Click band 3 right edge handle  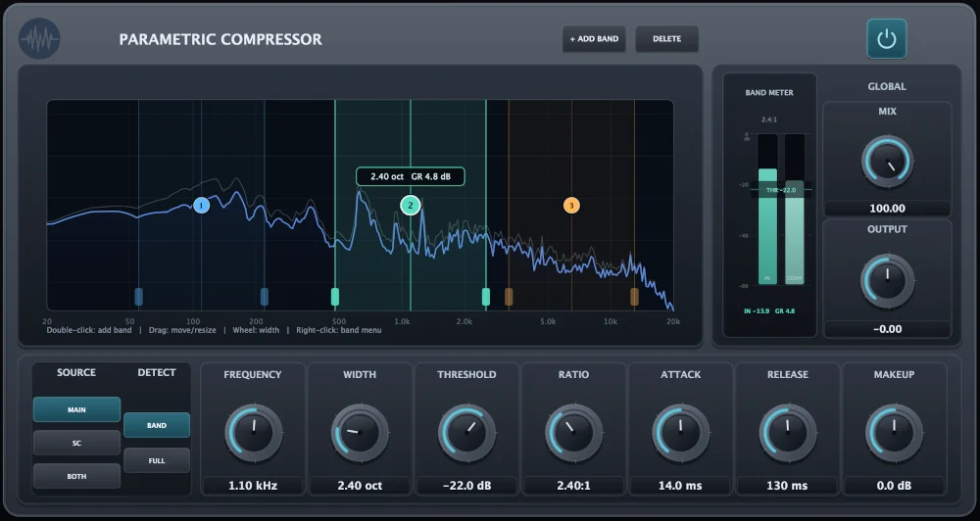634,297
